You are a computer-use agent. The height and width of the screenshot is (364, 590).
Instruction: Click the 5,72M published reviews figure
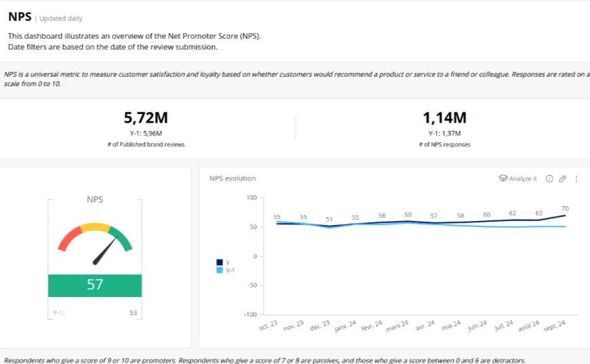(x=146, y=118)
